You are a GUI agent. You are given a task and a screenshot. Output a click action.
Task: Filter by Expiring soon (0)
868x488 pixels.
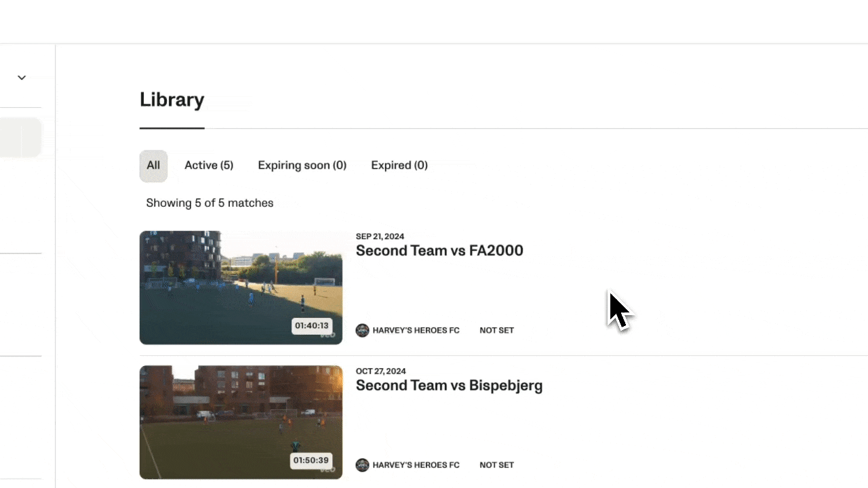(x=302, y=165)
